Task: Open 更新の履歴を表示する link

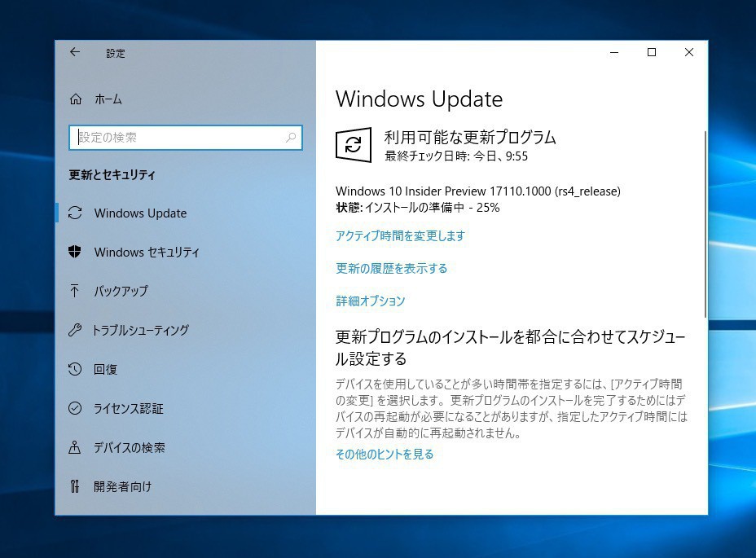Action: point(392,268)
